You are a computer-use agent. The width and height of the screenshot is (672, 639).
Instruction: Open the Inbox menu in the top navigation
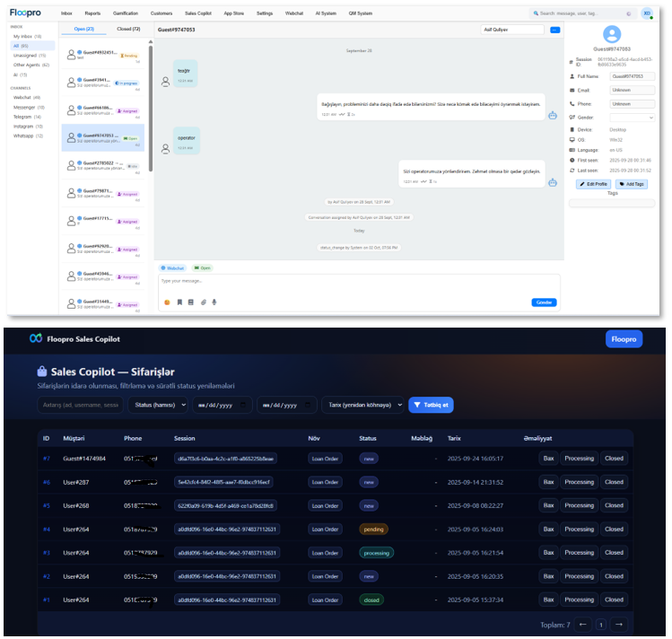[x=66, y=13]
